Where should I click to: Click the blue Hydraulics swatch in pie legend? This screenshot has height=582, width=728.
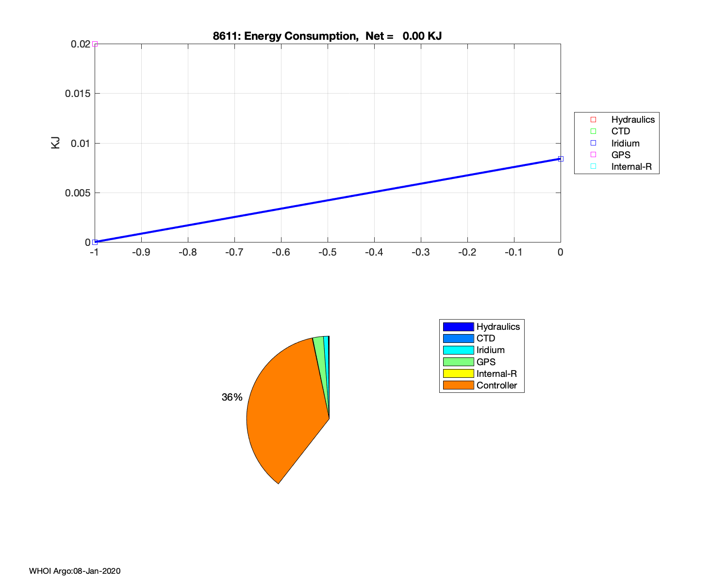tap(458, 327)
